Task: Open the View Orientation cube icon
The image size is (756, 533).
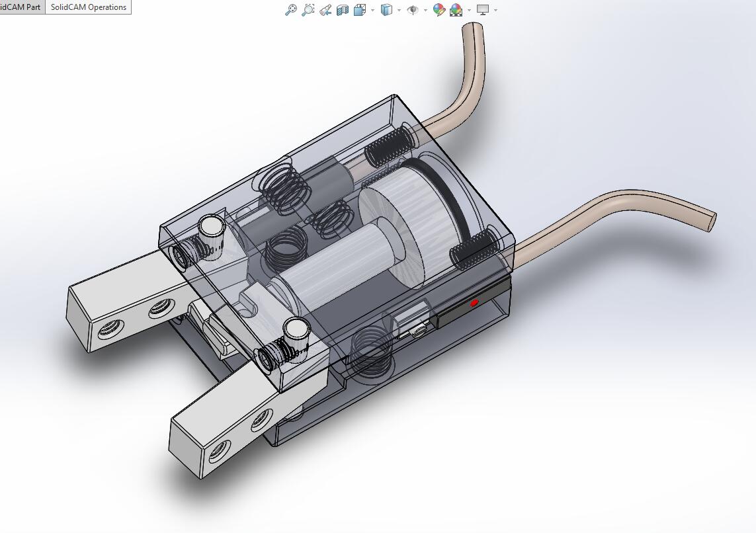Action: coord(360,10)
